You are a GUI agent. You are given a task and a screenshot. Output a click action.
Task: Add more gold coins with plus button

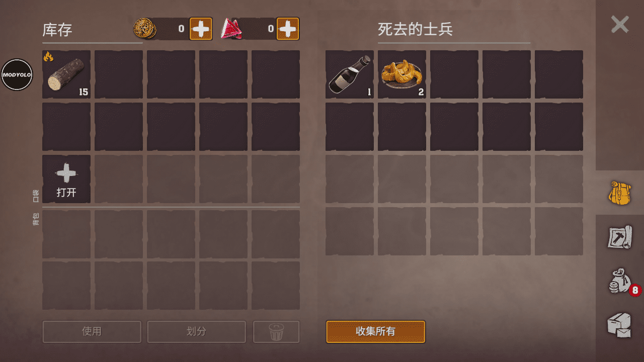201,29
